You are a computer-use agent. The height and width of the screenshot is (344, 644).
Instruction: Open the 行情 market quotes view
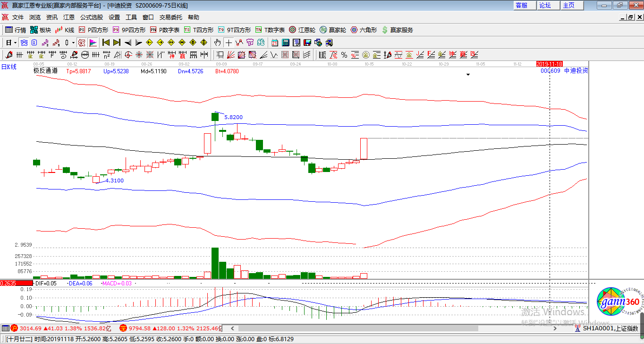click(16, 30)
